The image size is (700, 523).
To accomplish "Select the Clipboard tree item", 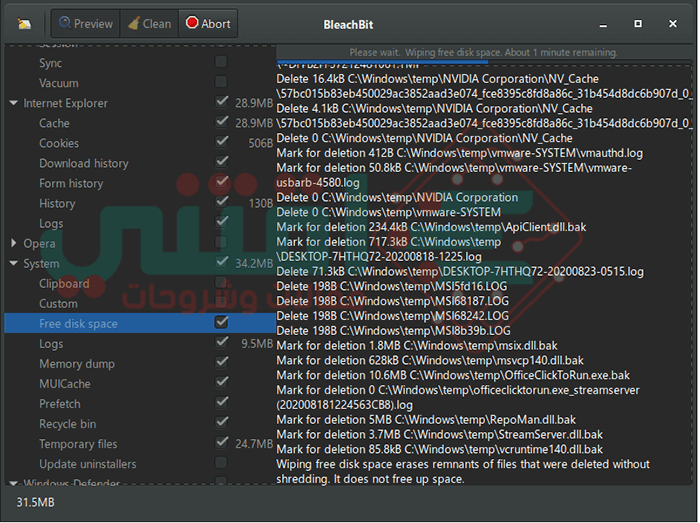I will 64,283.
